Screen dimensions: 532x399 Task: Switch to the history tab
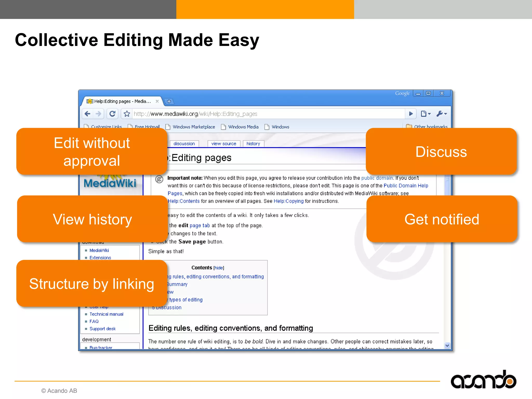click(x=253, y=144)
